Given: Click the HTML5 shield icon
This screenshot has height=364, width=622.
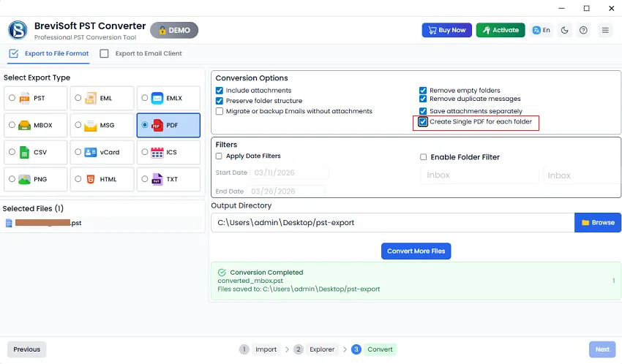Looking at the screenshot, I should pyautogui.click(x=91, y=179).
